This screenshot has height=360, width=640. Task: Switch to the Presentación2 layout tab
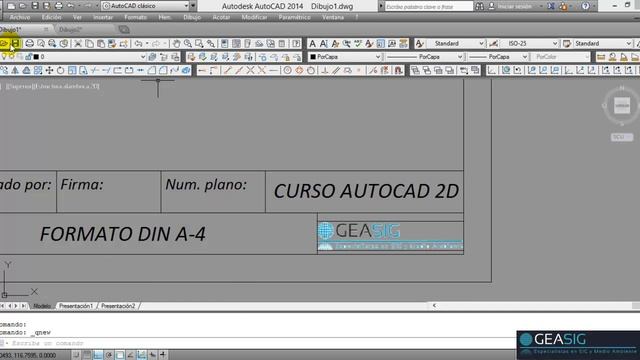point(118,306)
